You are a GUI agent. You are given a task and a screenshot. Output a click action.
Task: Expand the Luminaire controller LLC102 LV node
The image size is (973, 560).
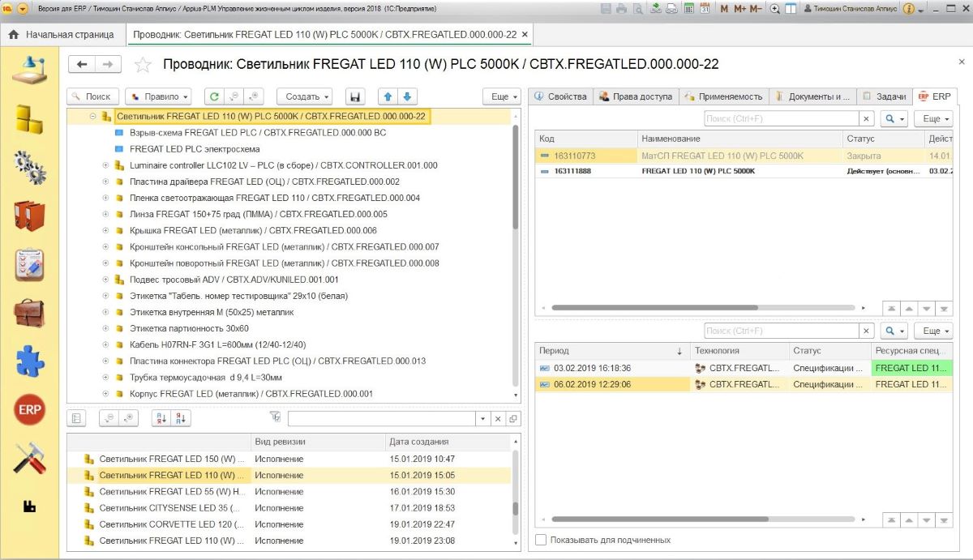point(105,165)
